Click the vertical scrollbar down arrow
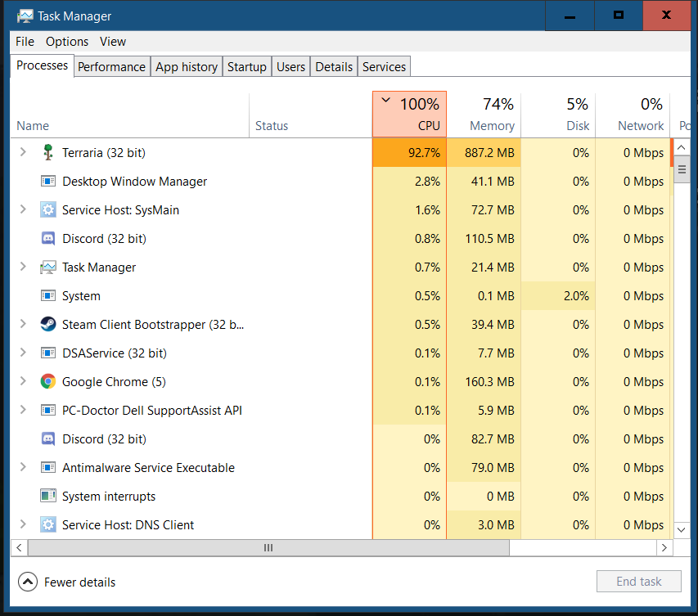This screenshot has width=698, height=616. (682, 529)
